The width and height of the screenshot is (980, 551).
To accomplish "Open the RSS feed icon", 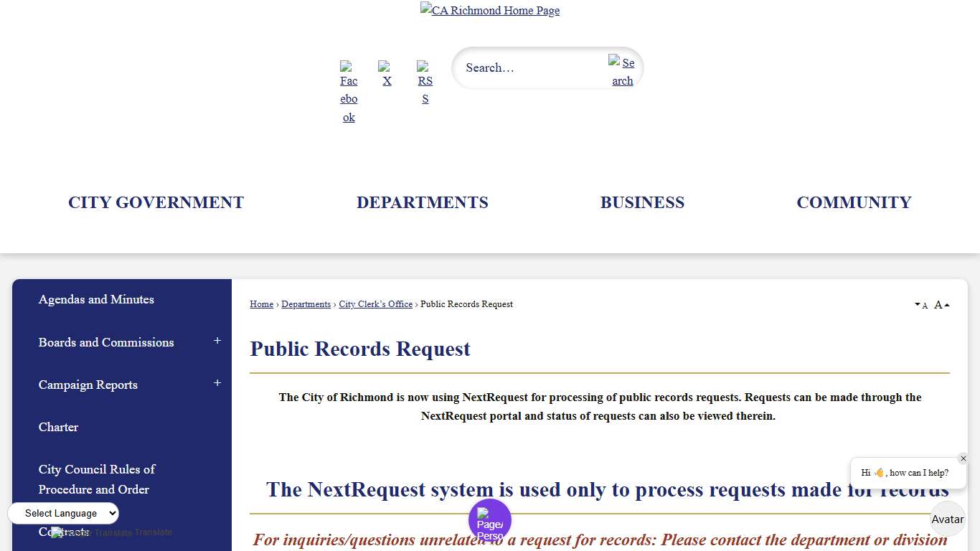I will point(425,81).
